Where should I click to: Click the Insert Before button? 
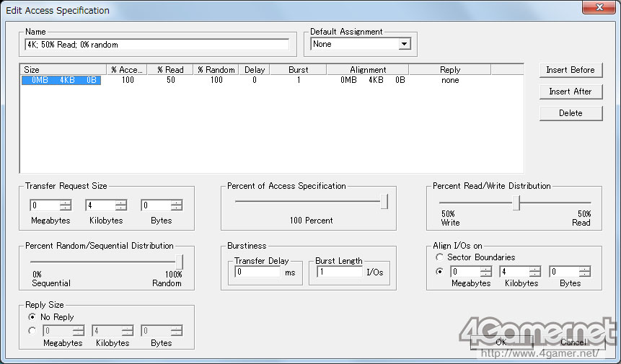(x=570, y=70)
